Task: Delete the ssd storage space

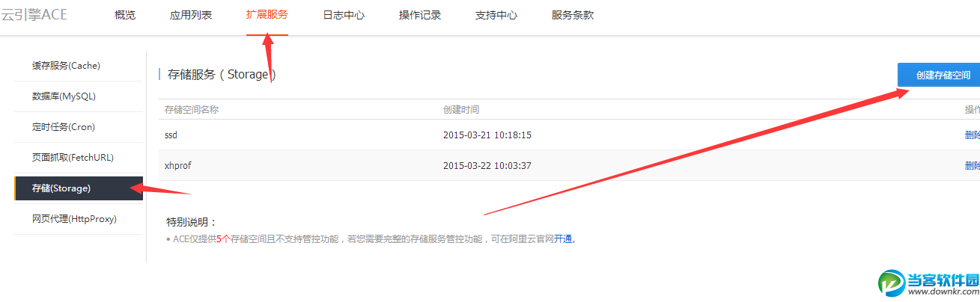Action: pyautogui.click(x=973, y=135)
